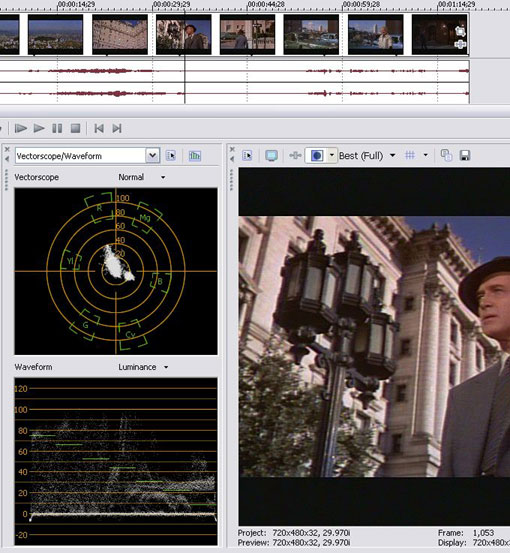510x553 pixels.
Task: Pause the timeline playback
Action: click(57, 128)
